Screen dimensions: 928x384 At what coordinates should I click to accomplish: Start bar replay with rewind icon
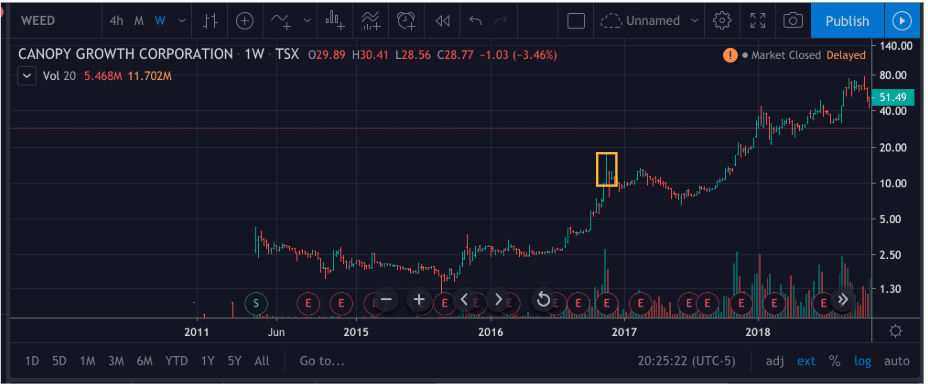(442, 21)
